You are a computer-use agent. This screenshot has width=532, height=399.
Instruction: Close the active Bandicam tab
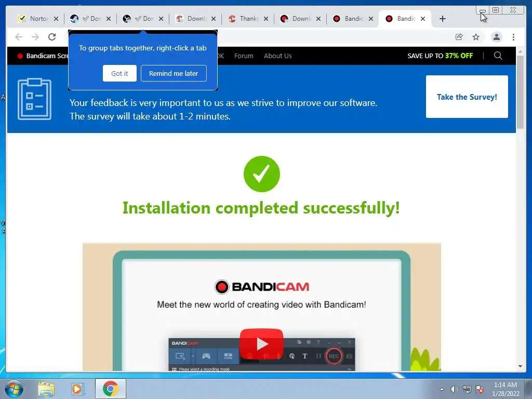[423, 19]
